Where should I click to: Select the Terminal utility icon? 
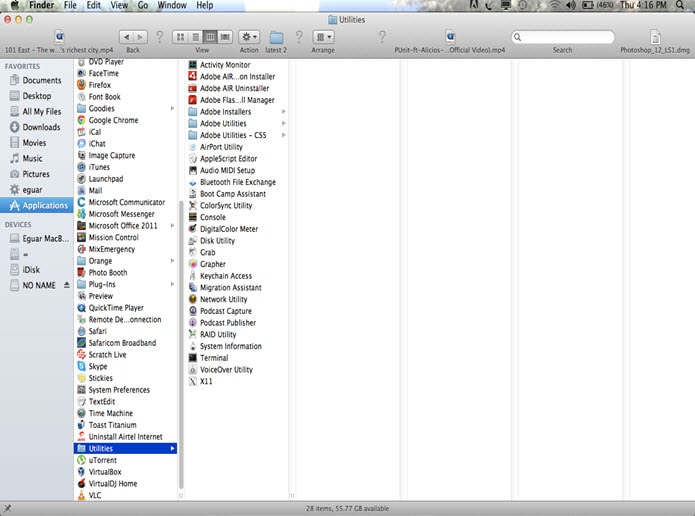point(192,358)
